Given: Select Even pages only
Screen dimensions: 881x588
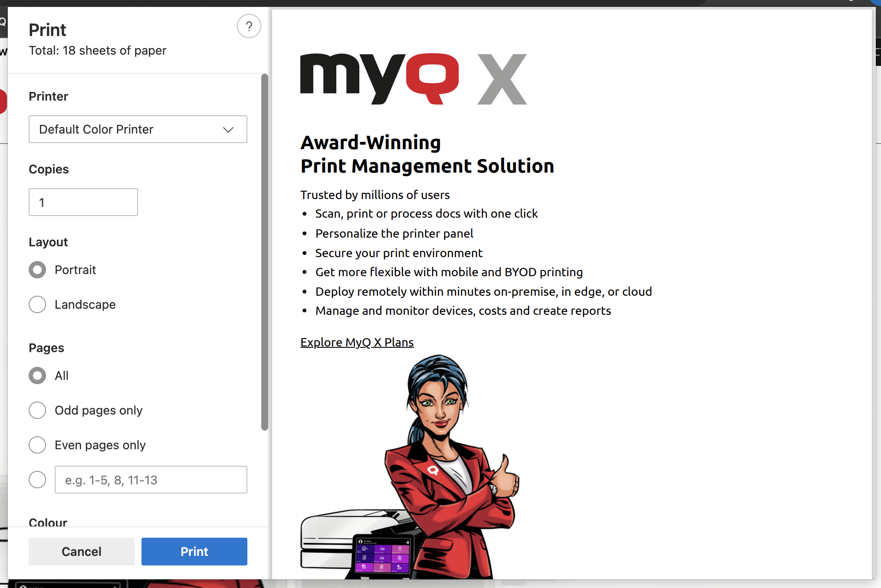Looking at the screenshot, I should click(x=37, y=445).
